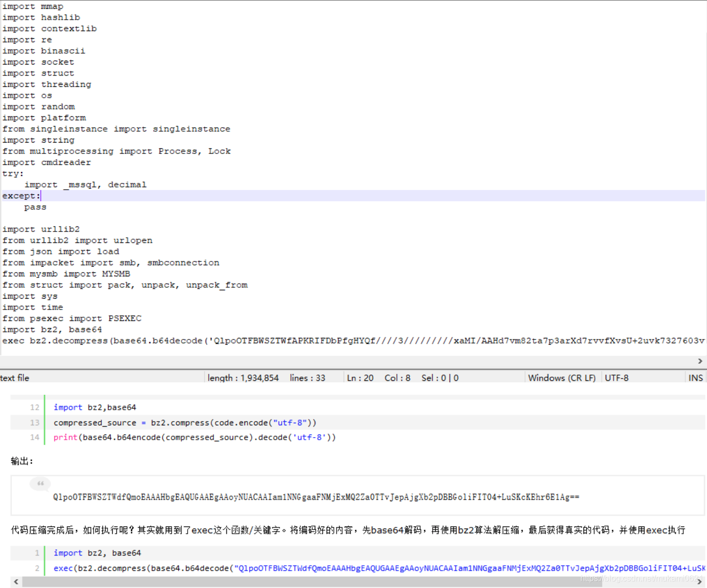Click the 'lines : 33' status entry

pos(308,378)
